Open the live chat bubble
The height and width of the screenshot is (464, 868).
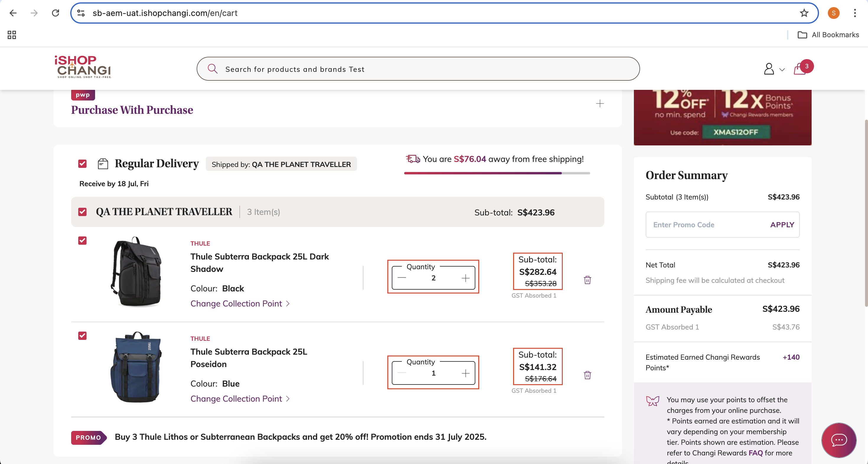point(839,440)
